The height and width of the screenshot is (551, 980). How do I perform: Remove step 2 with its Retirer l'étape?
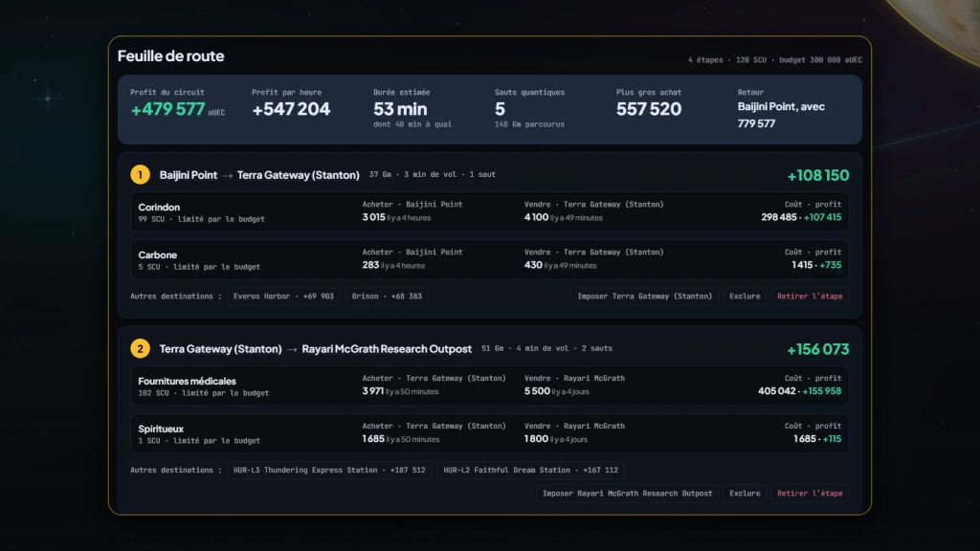[x=810, y=494]
